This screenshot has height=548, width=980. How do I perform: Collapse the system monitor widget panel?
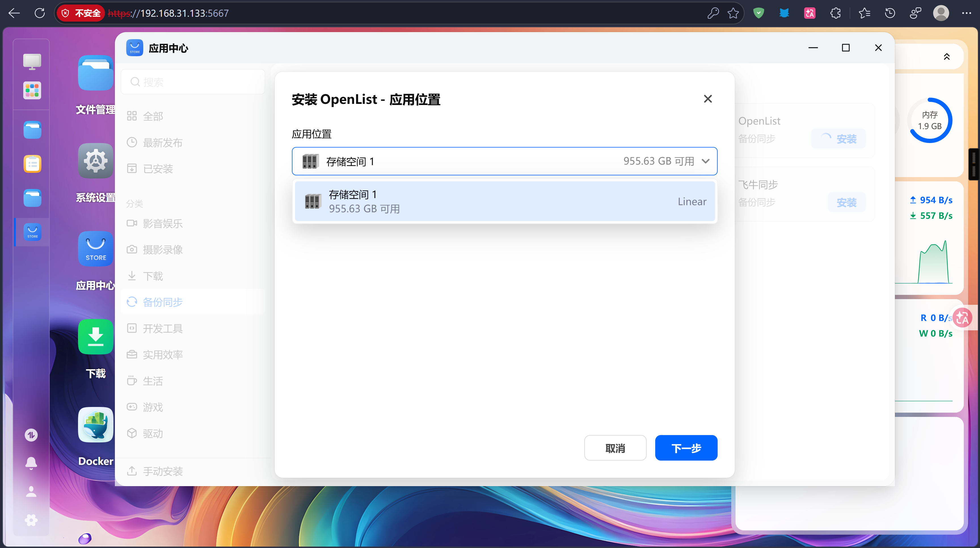click(947, 57)
